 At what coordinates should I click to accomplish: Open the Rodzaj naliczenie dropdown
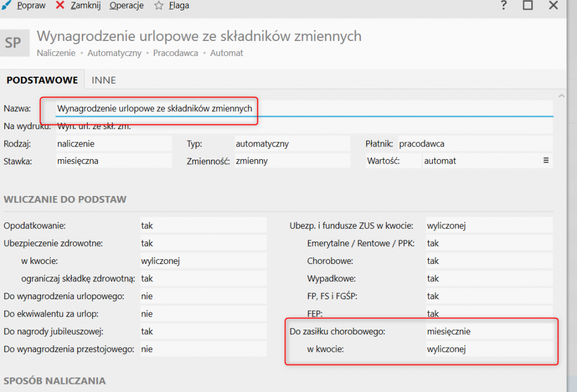(113, 144)
